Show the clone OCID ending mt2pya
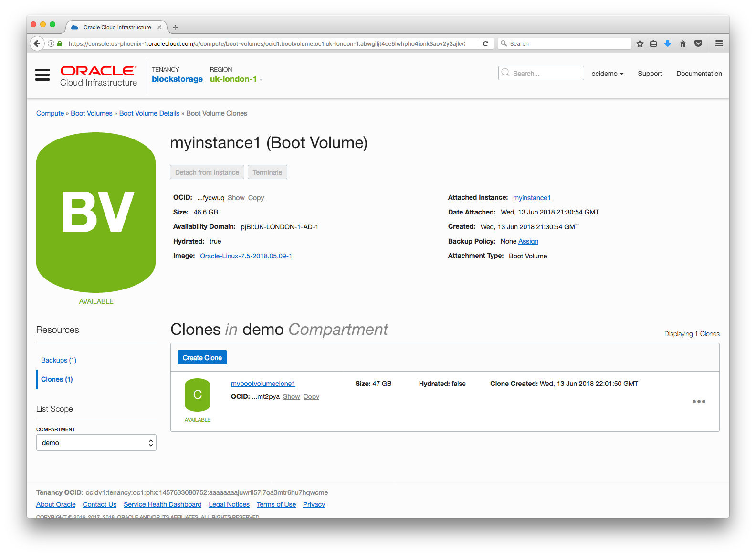This screenshot has height=556, width=756. point(292,396)
